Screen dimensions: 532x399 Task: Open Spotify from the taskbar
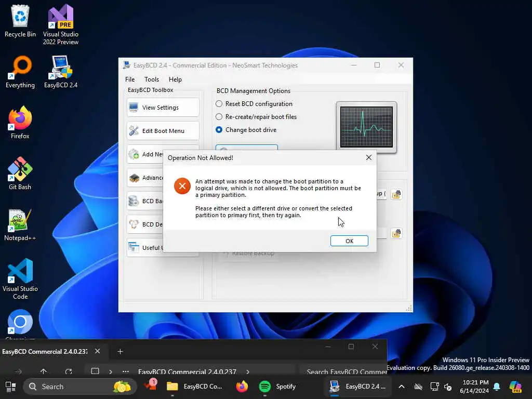click(x=277, y=387)
